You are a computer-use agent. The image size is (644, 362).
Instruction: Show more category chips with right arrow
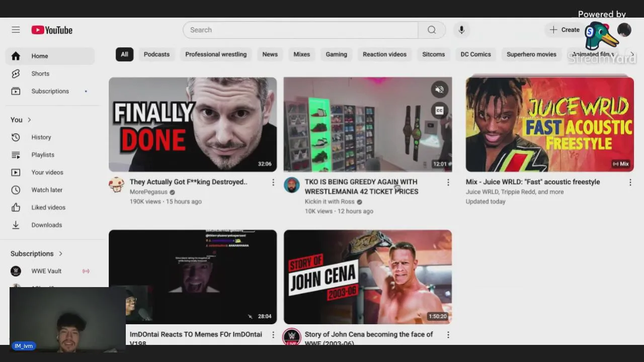(632, 54)
